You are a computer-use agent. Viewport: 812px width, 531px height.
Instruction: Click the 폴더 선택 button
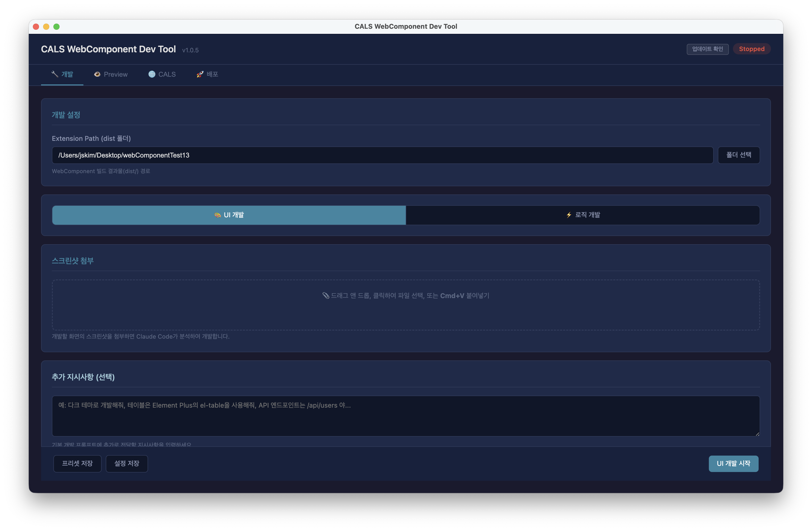pyautogui.click(x=739, y=155)
